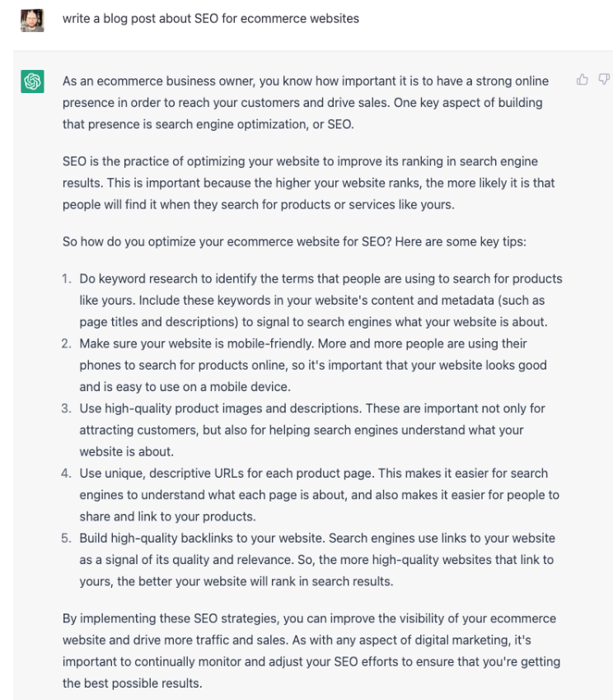This screenshot has height=700, width=613.
Task: Click the list number "5." marker
Action: 67,538
